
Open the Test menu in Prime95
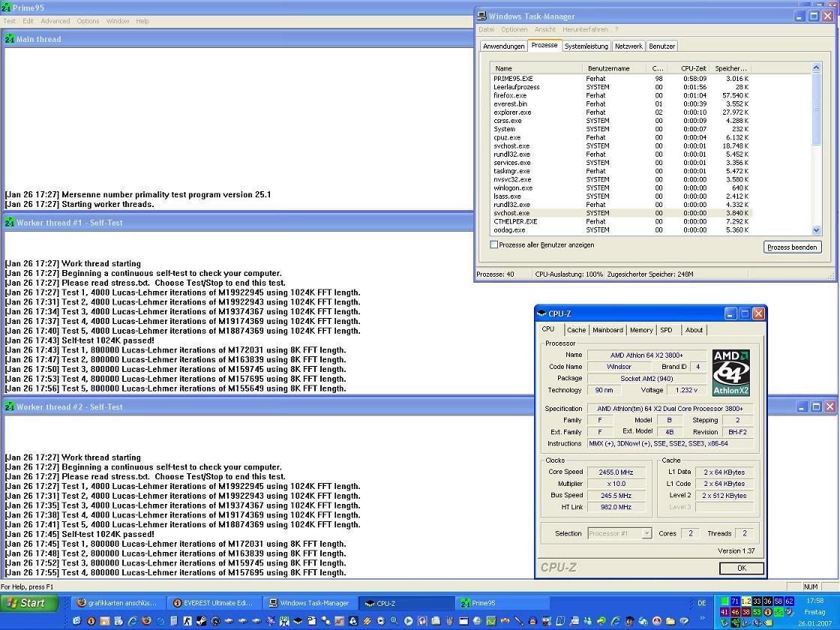click(x=10, y=21)
